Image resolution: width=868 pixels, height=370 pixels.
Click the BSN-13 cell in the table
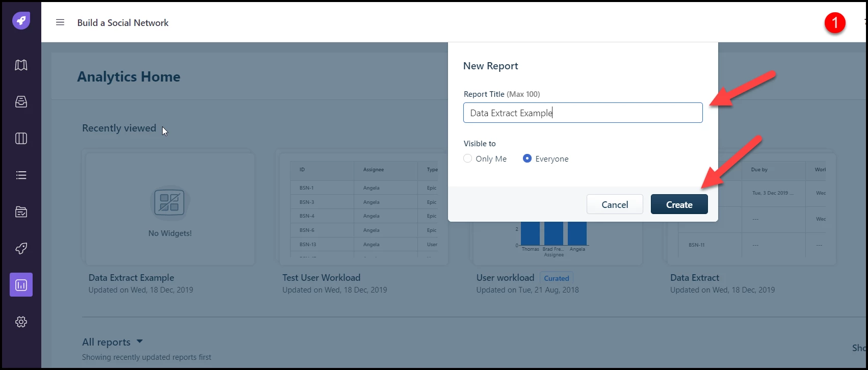point(308,245)
